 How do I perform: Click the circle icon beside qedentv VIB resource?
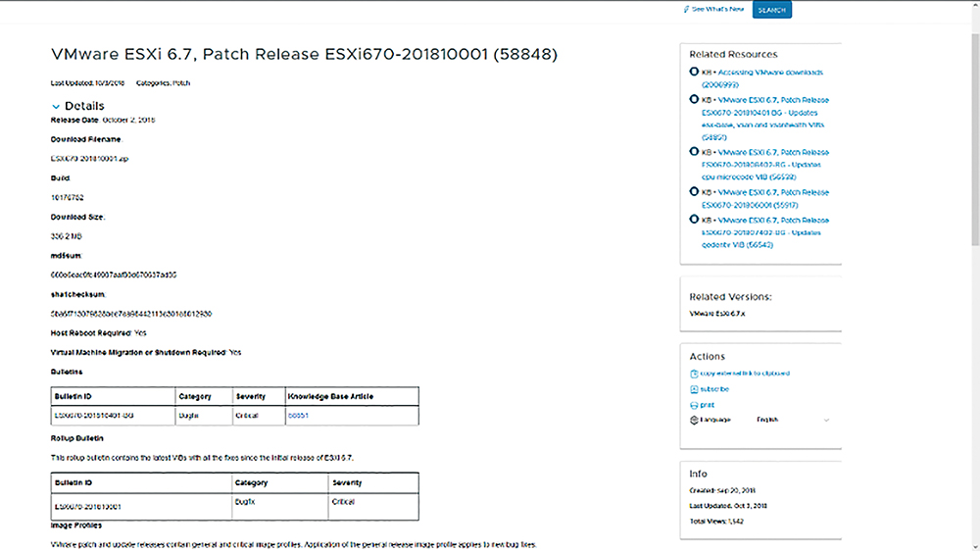694,220
